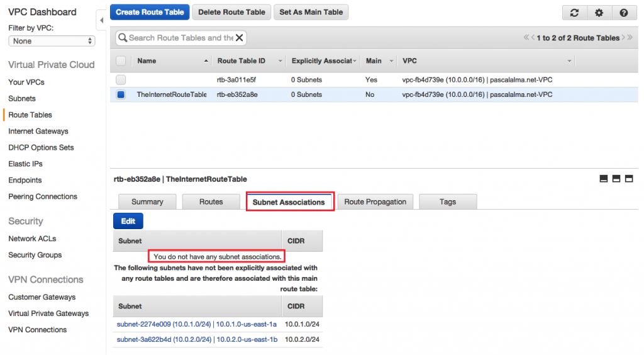Maximize details pane with rightmost layout icon

(628, 179)
